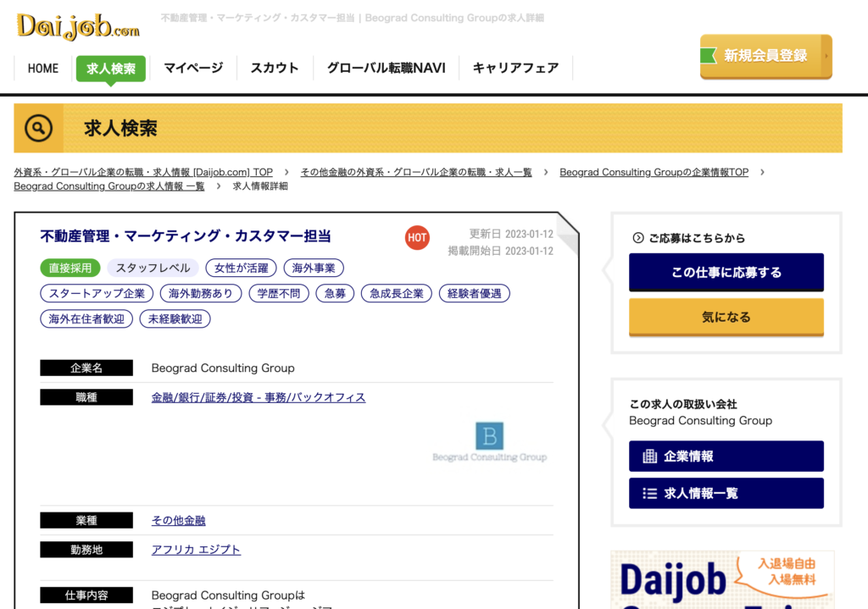Image resolution: width=868 pixels, height=609 pixels.
Task: Open the 金融/銀行/証券/投資 job category link
Action: click(x=259, y=397)
